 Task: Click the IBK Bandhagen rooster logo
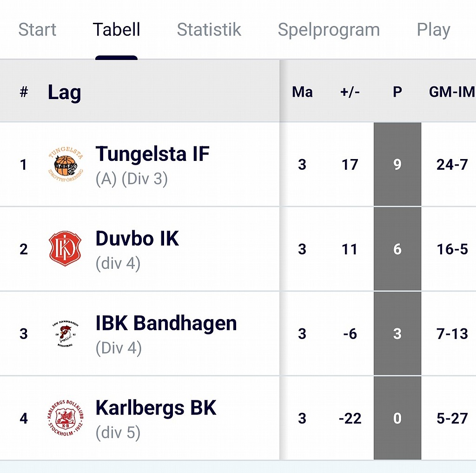65,333
